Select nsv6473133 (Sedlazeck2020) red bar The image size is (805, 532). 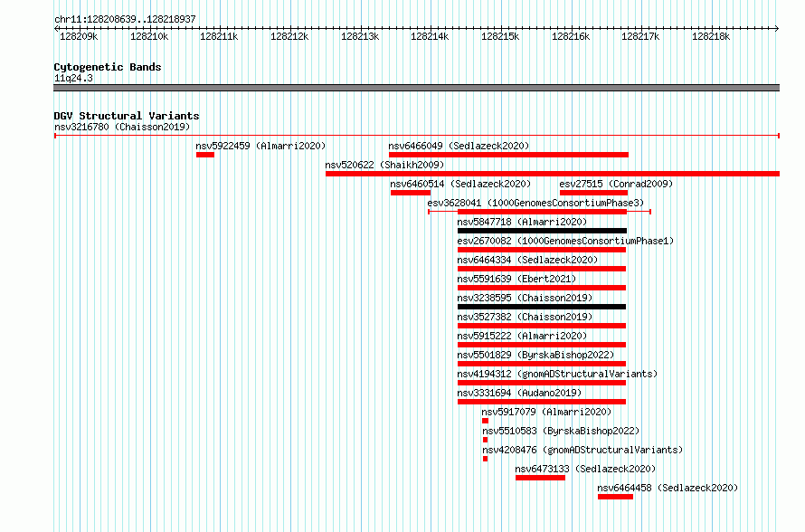pos(540,478)
